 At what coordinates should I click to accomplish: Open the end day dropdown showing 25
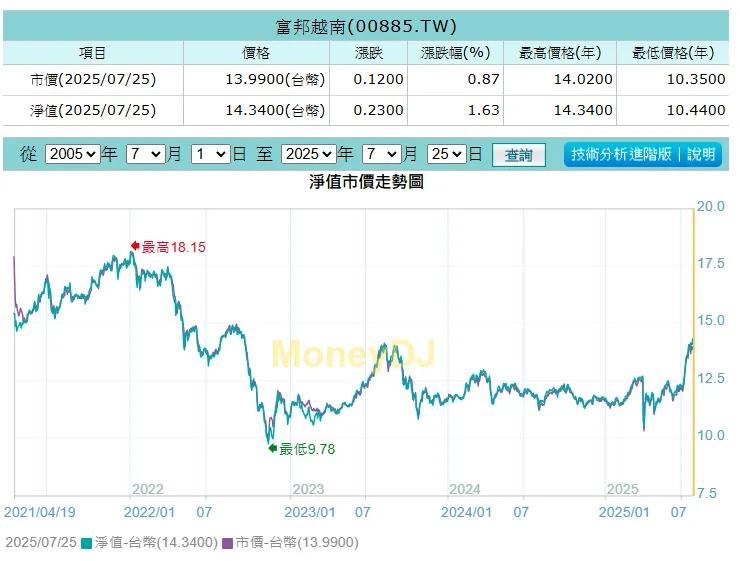tap(446, 154)
